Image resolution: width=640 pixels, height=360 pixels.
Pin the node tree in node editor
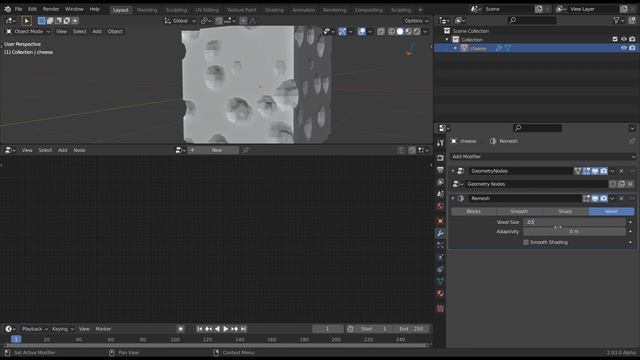[x=246, y=150]
